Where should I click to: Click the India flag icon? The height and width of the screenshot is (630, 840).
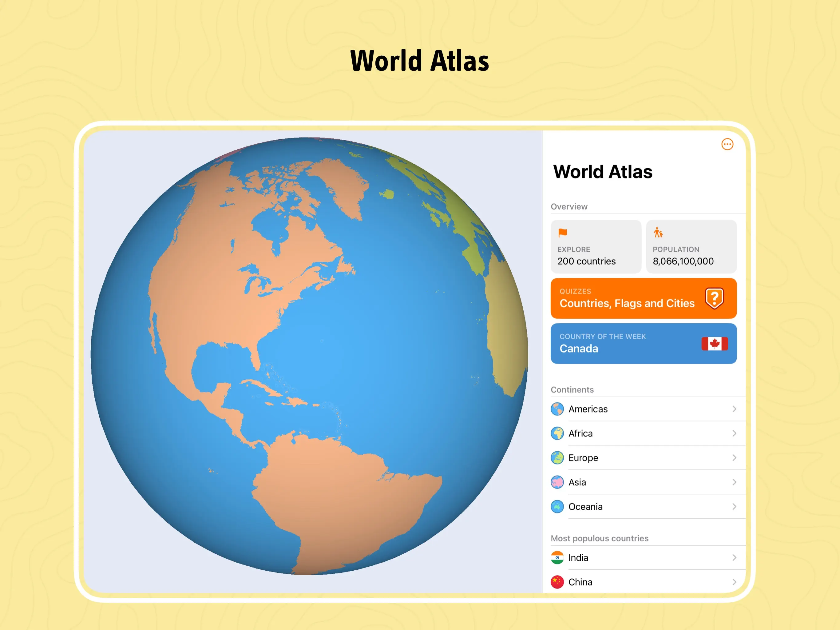coord(557,557)
